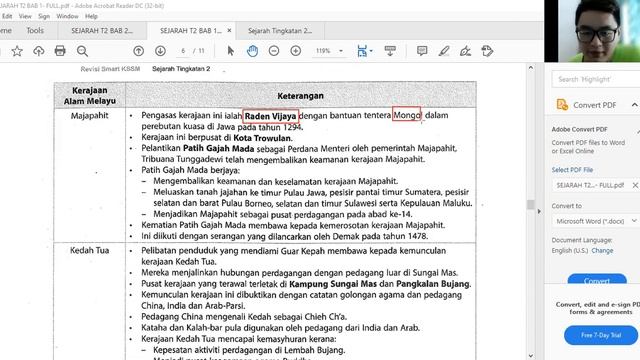640x360 pixels.
Task: Click the Convert button
Action: (597, 279)
